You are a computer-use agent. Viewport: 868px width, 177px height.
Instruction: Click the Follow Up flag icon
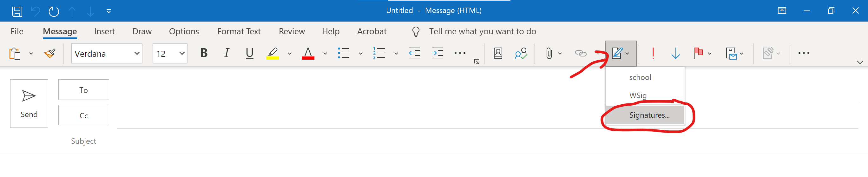(x=698, y=53)
